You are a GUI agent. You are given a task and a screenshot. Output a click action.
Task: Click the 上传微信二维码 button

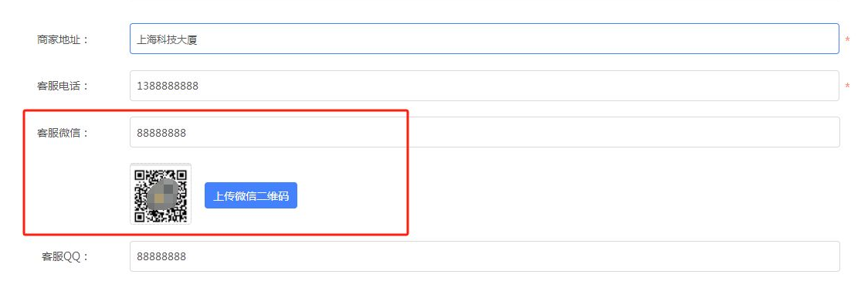point(251,195)
